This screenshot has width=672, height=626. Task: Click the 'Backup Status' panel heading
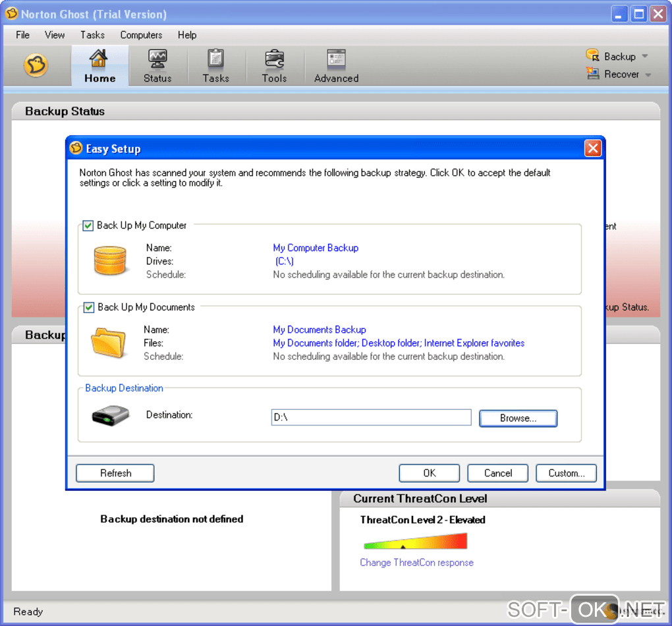point(65,111)
